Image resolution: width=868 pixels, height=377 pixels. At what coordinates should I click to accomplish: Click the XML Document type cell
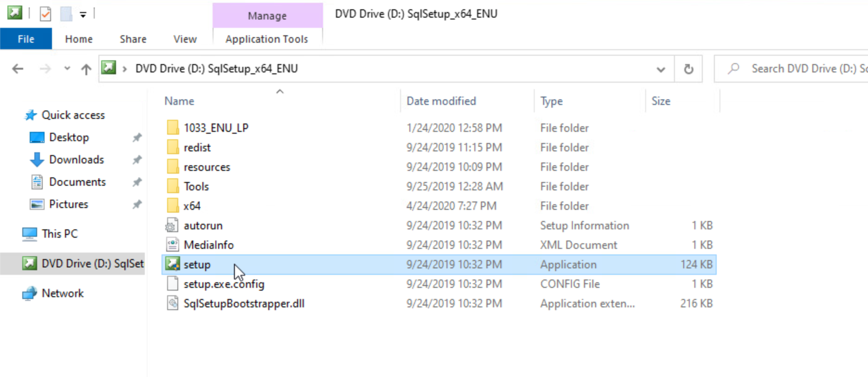[579, 245]
